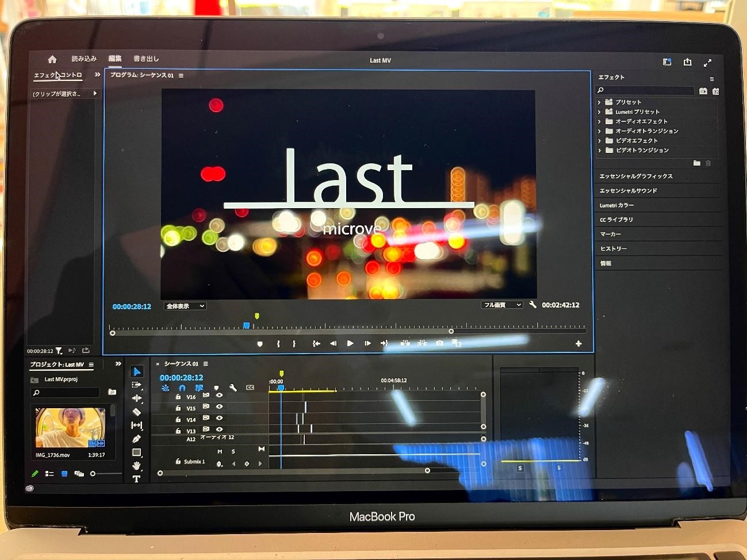Open timeline wrench display settings
The height and width of the screenshot is (560, 747).
pos(233,388)
